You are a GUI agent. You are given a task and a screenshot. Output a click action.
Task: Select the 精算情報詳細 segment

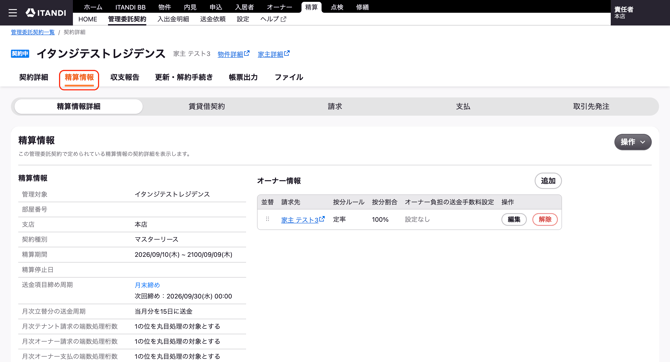[x=79, y=106]
